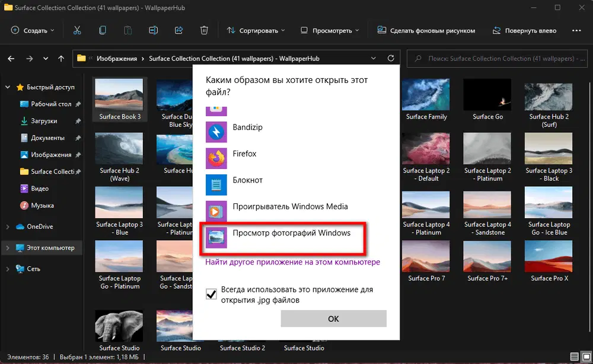Open the three-dot See more menu
Viewport: 593px width, 364px height.
[576, 31]
